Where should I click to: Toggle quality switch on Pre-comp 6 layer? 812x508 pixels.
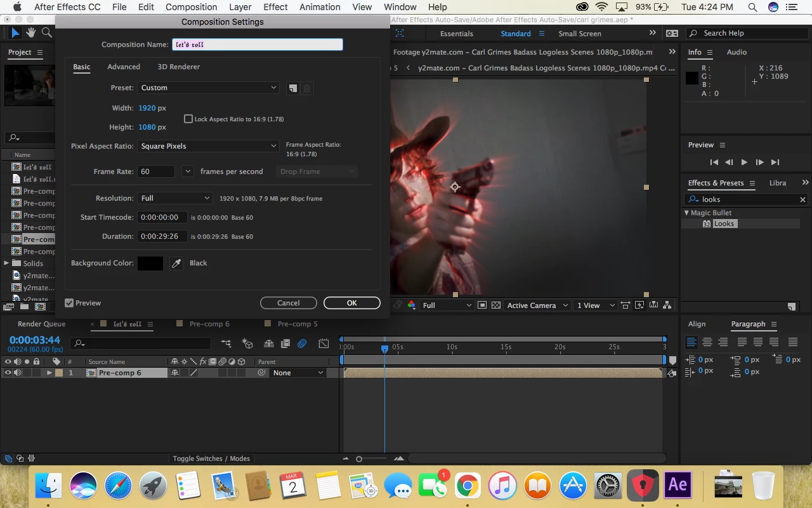tap(194, 373)
